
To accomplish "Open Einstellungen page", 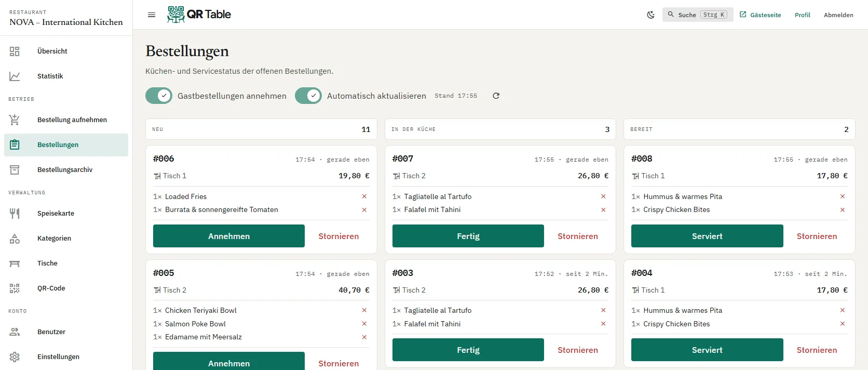I will tap(66, 356).
